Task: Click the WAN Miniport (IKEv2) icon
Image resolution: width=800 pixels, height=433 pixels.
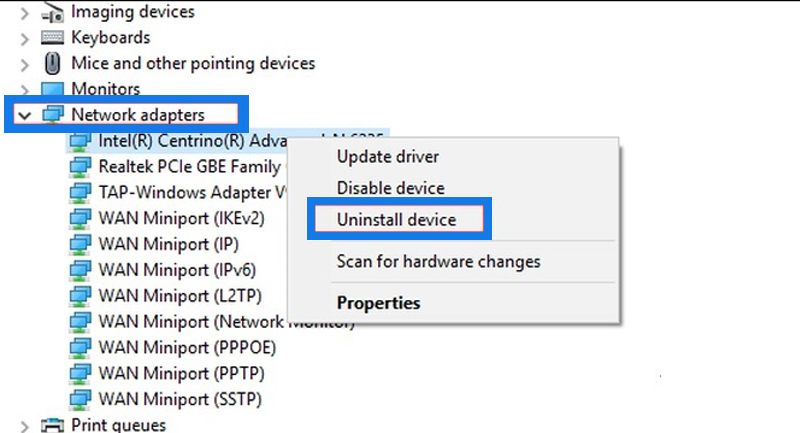Action: point(80,218)
